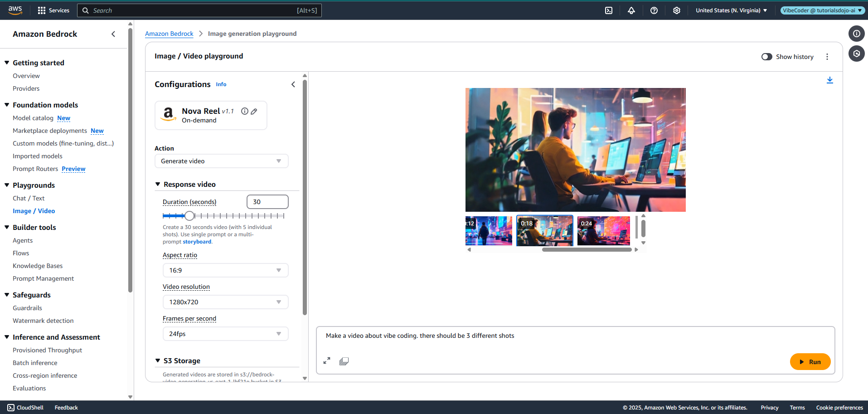Click the pencil icon to change model

coord(254,112)
